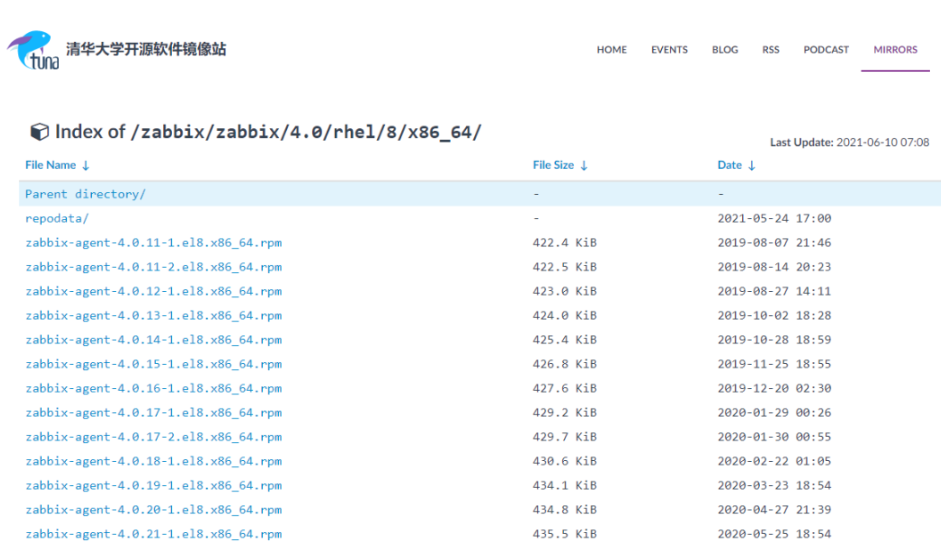Screen dimensions: 941x557
Task: Download zabbix-agent-4.0.16-1.el8.x86_64.rpm
Action: coord(154,388)
